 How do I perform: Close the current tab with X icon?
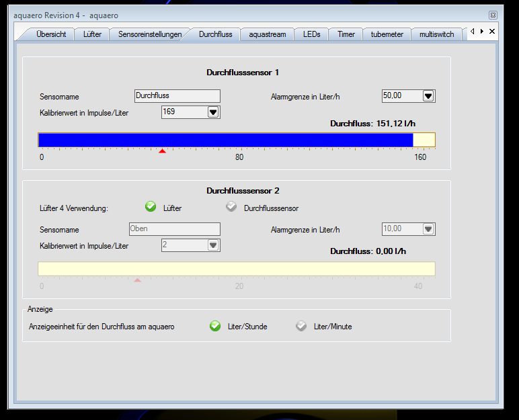tap(492, 31)
